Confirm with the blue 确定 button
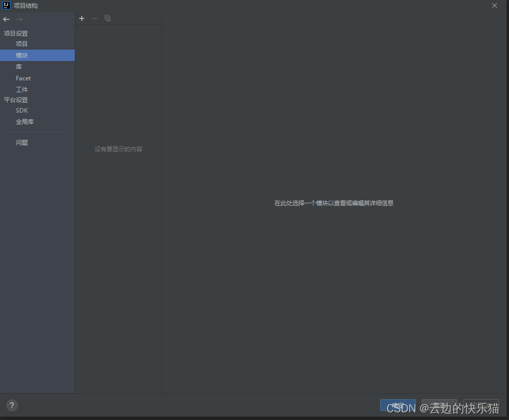 [x=398, y=405]
